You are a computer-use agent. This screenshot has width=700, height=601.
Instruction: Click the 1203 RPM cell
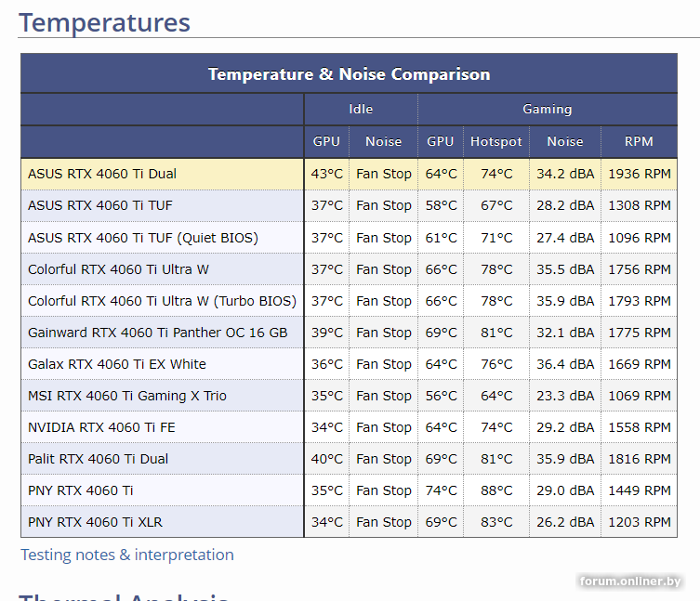click(640, 522)
